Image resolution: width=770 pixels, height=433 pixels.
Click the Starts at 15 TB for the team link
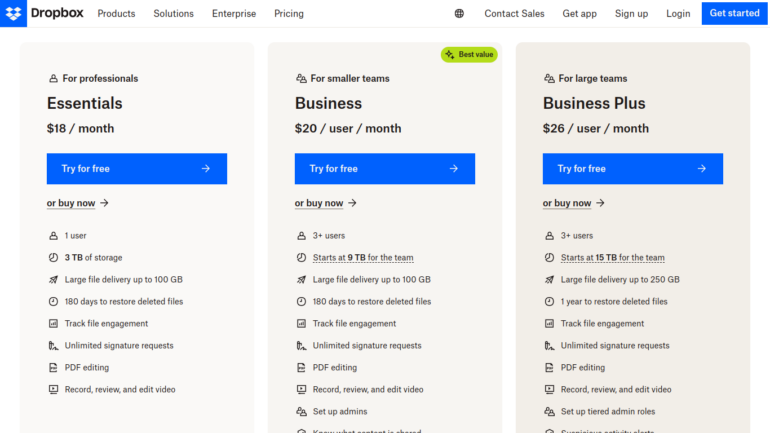pos(612,258)
